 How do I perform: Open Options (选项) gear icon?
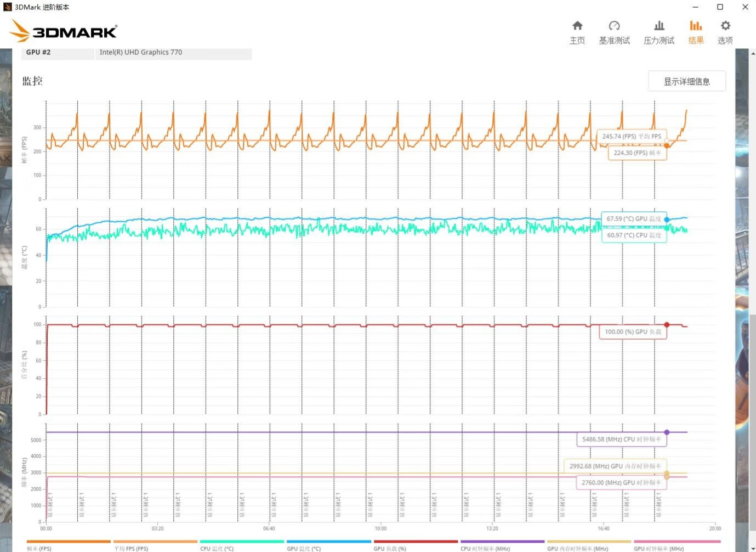tap(725, 26)
